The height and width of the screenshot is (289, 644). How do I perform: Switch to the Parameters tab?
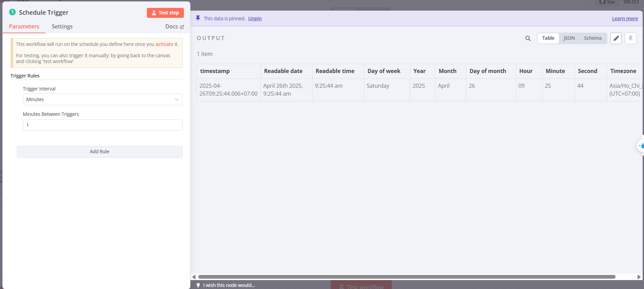24,26
